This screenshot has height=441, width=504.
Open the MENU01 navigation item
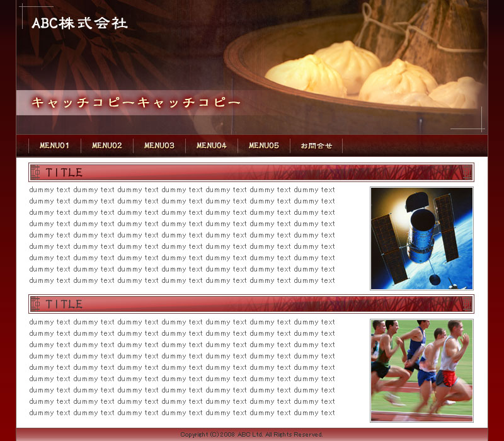[x=55, y=146]
